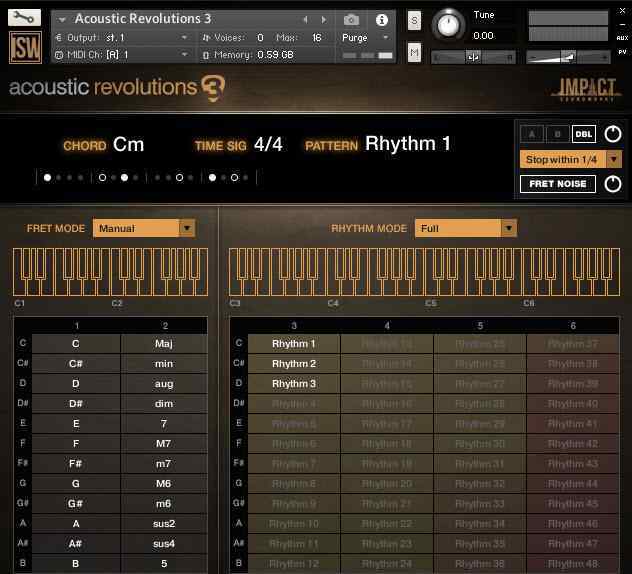Viewport: 632px width, 574px height.
Task: Open instrument options via wrench icon
Action: point(24,17)
